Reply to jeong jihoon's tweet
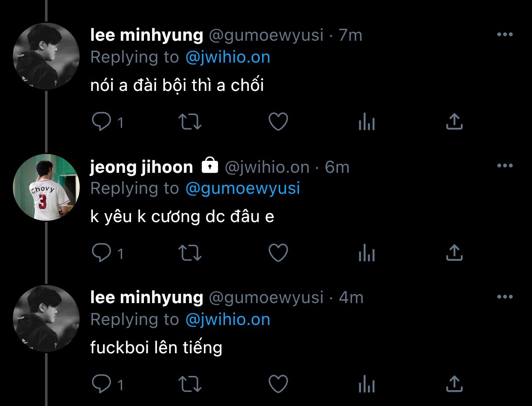 pos(102,253)
